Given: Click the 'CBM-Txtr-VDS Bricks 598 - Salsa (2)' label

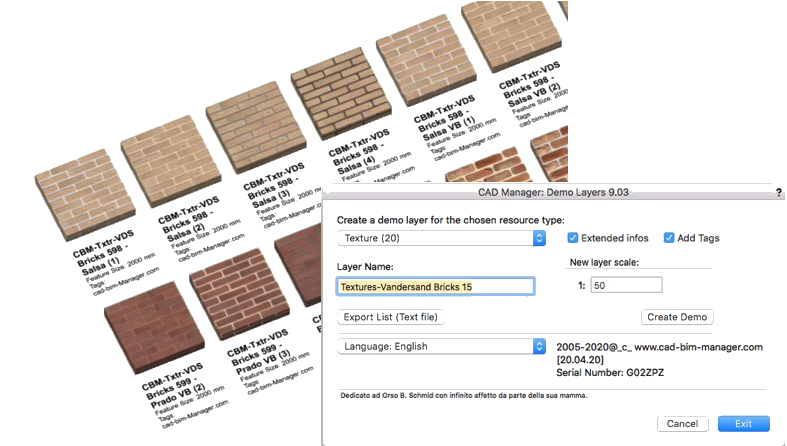Looking at the screenshot, I should 187,219.
